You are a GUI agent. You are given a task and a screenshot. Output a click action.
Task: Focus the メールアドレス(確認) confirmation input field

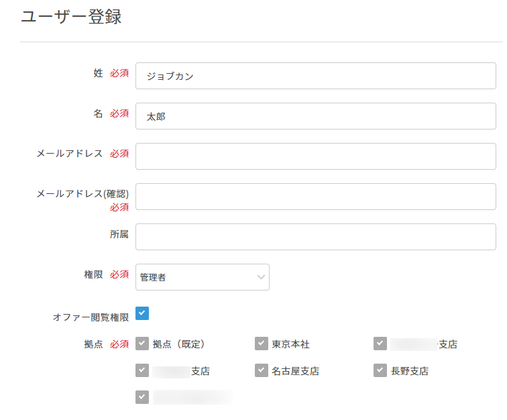tap(315, 197)
